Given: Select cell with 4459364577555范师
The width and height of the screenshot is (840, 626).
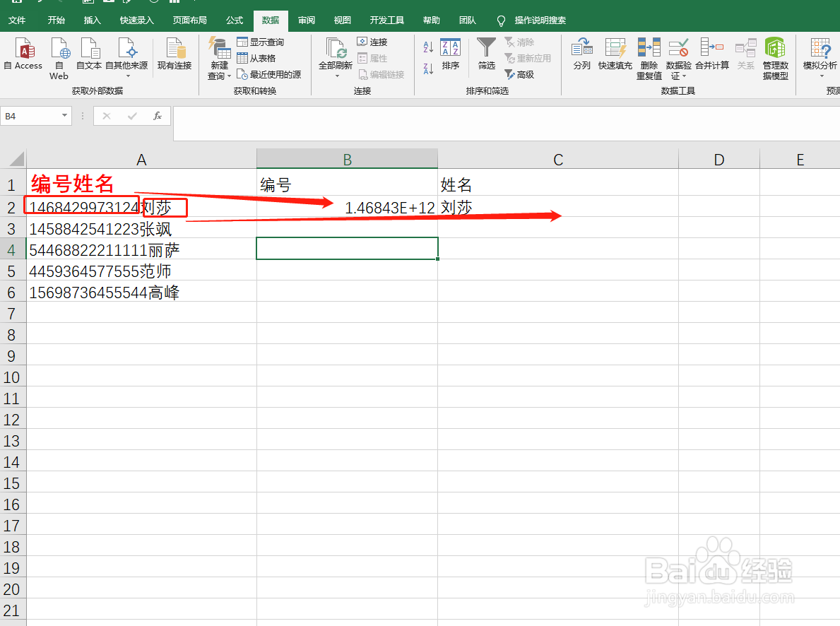Looking at the screenshot, I should coord(141,271).
